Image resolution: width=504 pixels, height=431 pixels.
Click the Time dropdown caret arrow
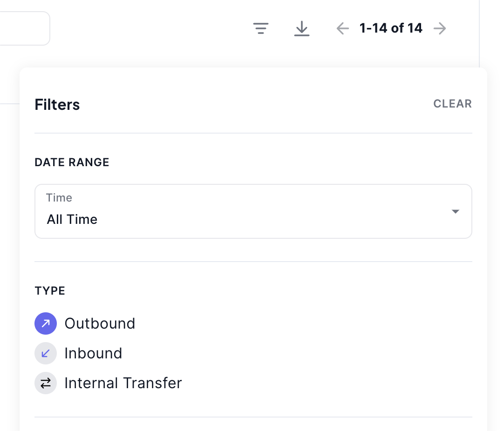pyautogui.click(x=456, y=212)
